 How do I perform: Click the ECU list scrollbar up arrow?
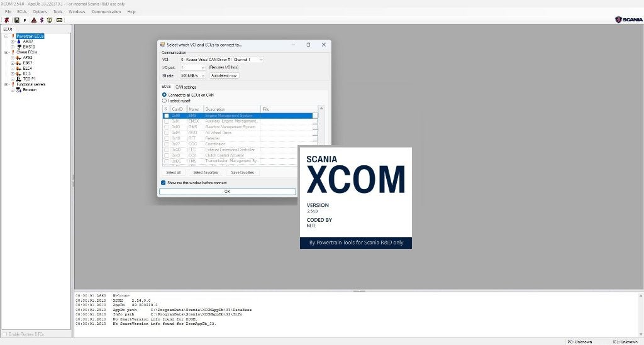coord(321,108)
